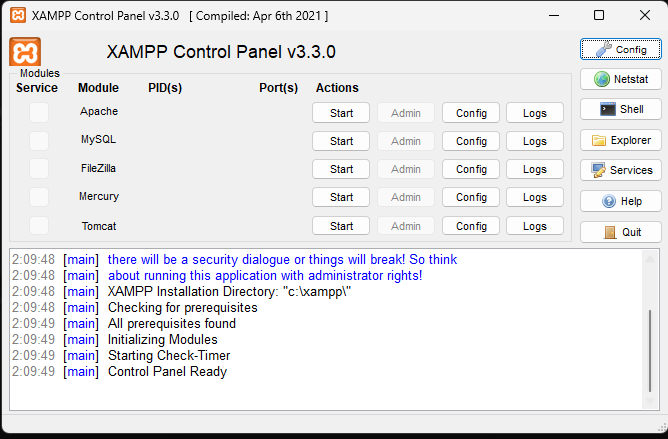Toggle the MySQL service checkbox
The width and height of the screenshot is (668, 439).
coord(38,141)
